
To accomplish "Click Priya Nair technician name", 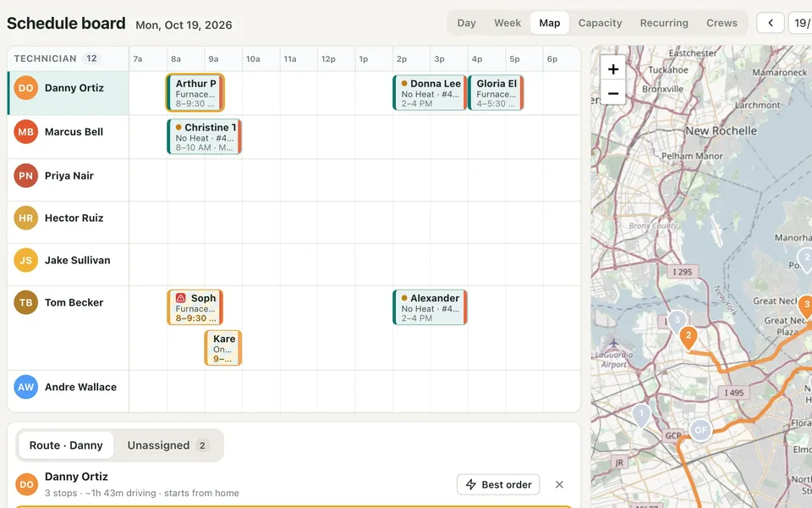I will [x=69, y=176].
